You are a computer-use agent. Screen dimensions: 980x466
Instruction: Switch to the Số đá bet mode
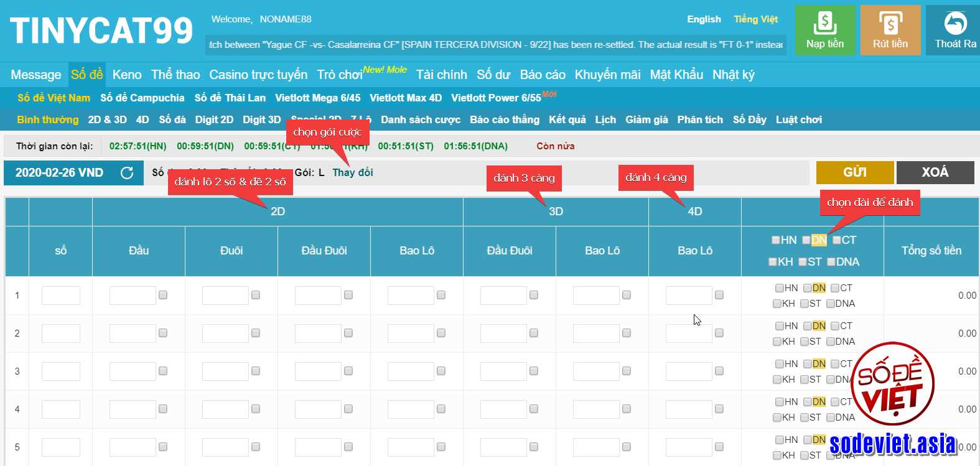click(x=172, y=119)
